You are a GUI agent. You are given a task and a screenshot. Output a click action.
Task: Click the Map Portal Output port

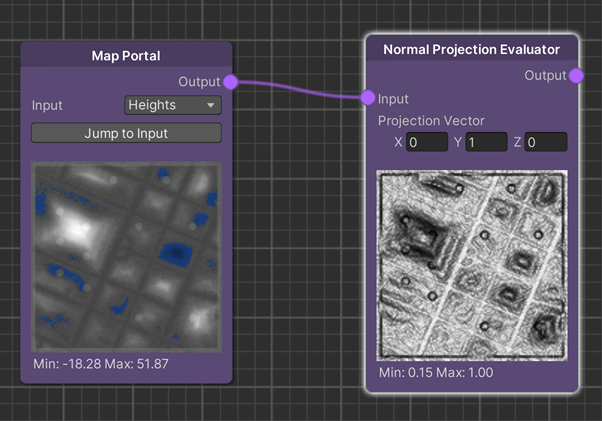(x=230, y=81)
